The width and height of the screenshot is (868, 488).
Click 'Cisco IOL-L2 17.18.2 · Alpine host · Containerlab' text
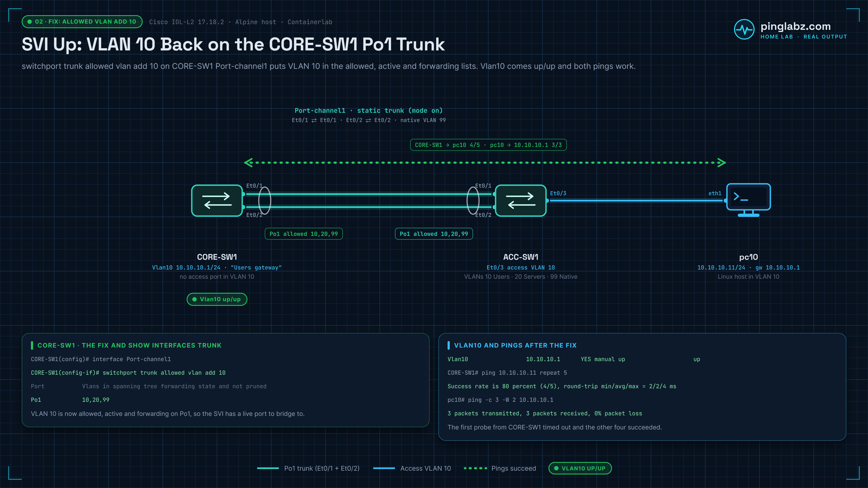(241, 22)
